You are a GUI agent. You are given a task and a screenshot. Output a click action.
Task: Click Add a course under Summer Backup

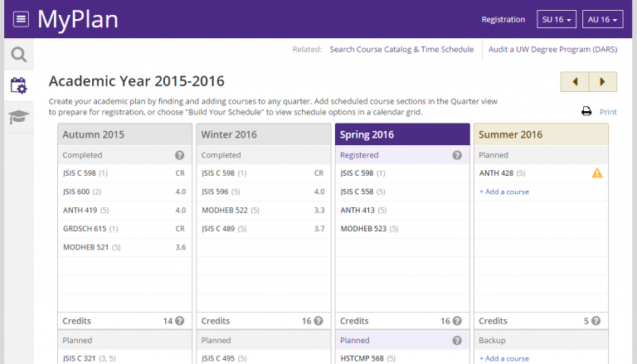[x=504, y=358]
